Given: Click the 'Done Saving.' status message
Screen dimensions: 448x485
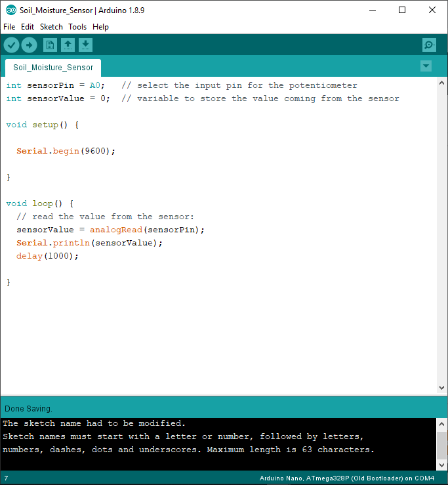Looking at the screenshot, I should point(28,409).
